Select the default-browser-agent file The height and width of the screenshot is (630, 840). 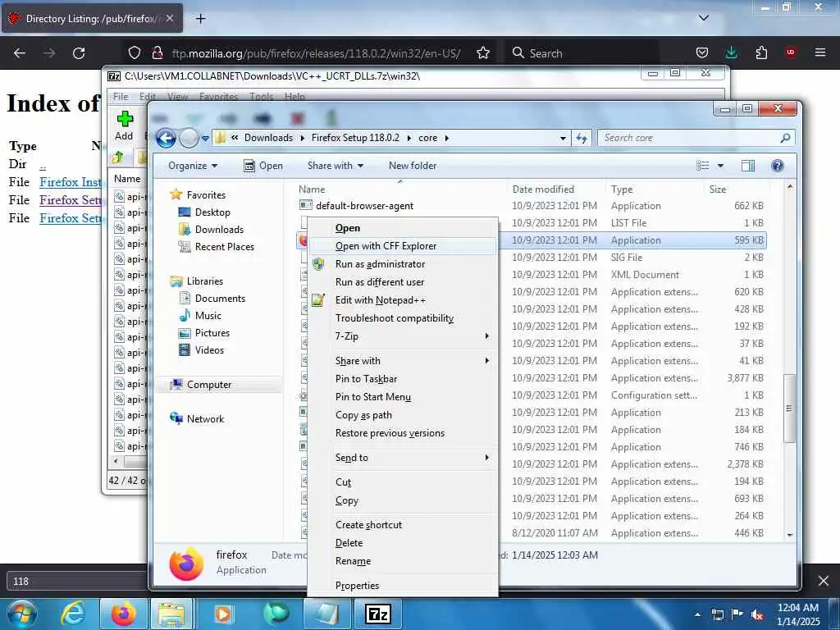tap(365, 206)
